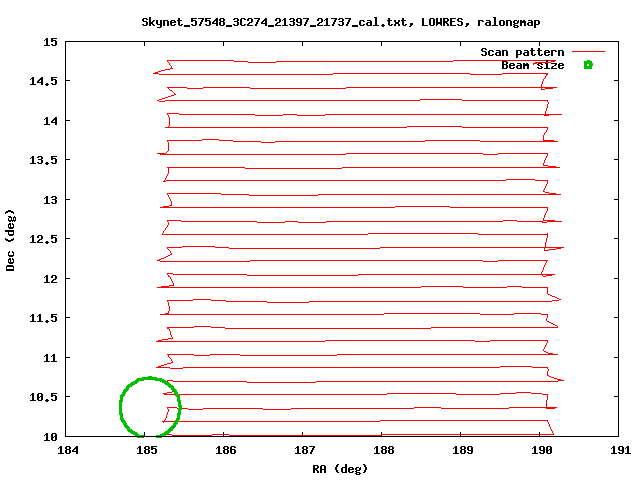
Task: Click the y-axis tick label 12
Action: pyautogui.click(x=51, y=279)
